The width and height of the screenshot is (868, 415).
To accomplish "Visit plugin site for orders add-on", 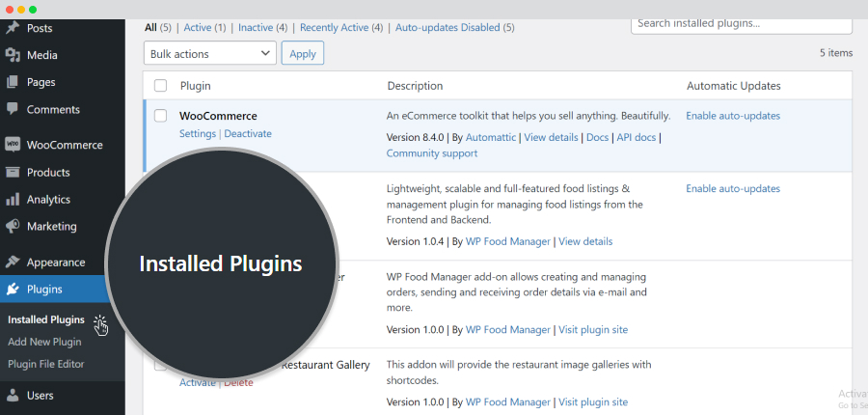I will tap(593, 330).
